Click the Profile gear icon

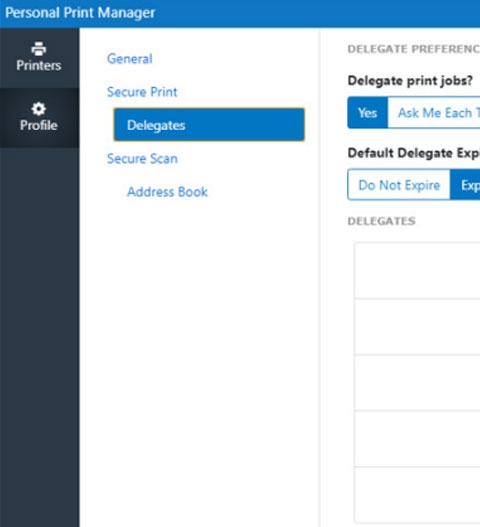coord(39,109)
